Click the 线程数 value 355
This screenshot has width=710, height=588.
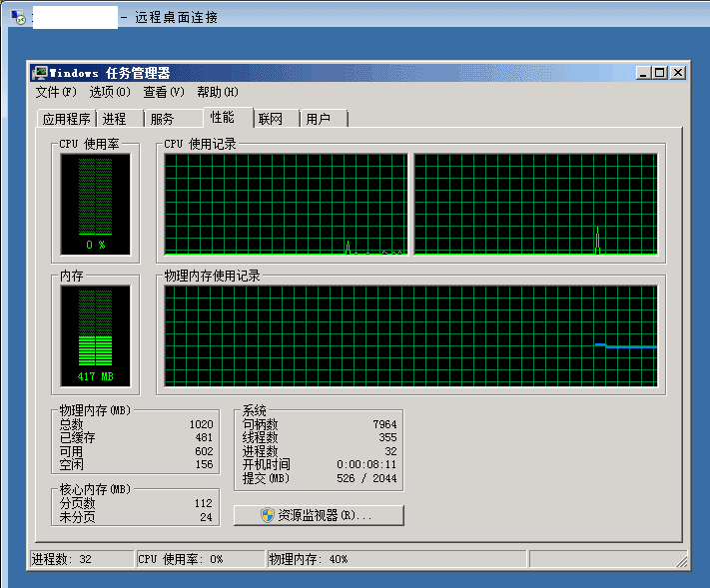(x=387, y=437)
